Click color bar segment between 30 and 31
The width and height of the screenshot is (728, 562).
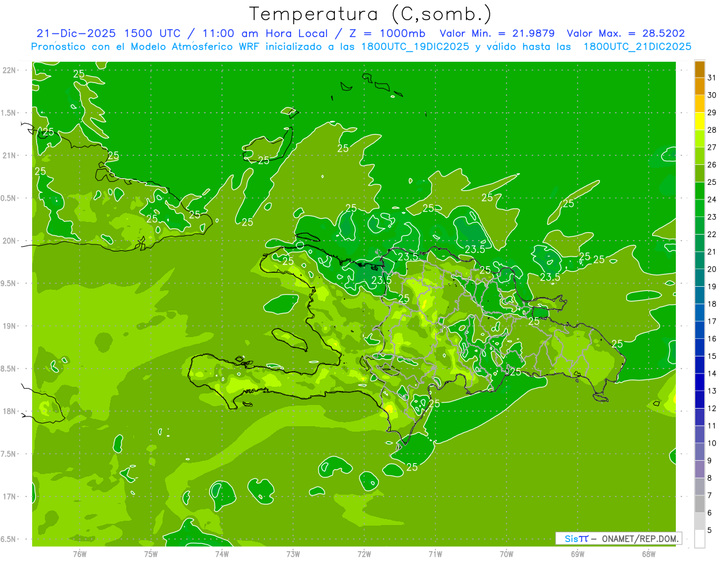699,87
